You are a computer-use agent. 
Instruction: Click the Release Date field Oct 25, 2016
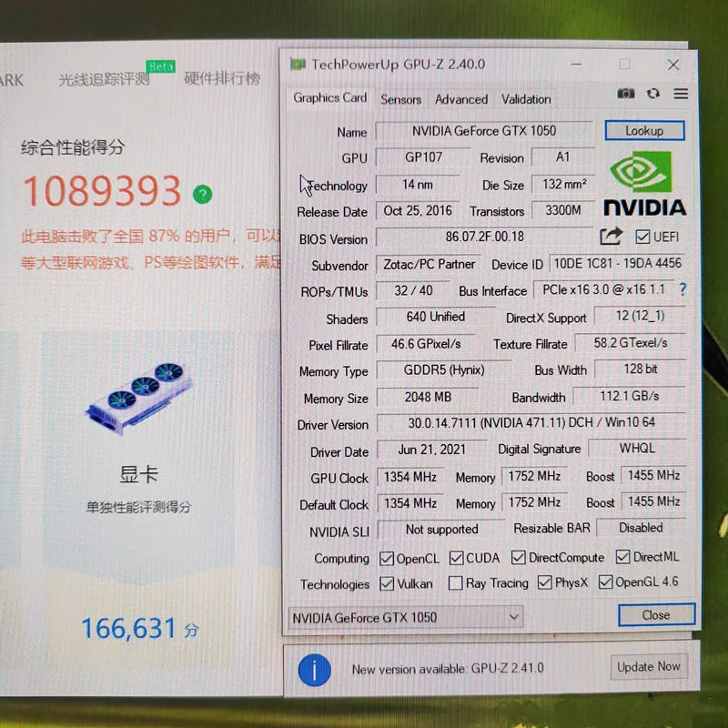(418, 211)
